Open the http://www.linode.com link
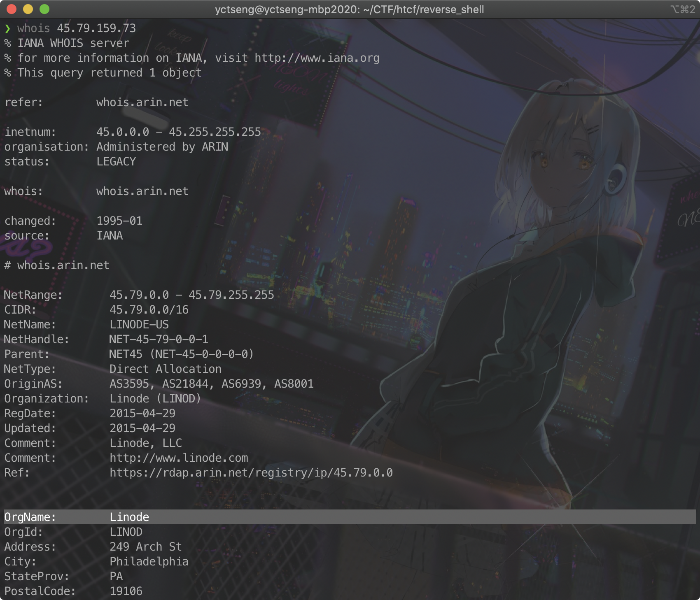This screenshot has height=600, width=700. pos(179,458)
